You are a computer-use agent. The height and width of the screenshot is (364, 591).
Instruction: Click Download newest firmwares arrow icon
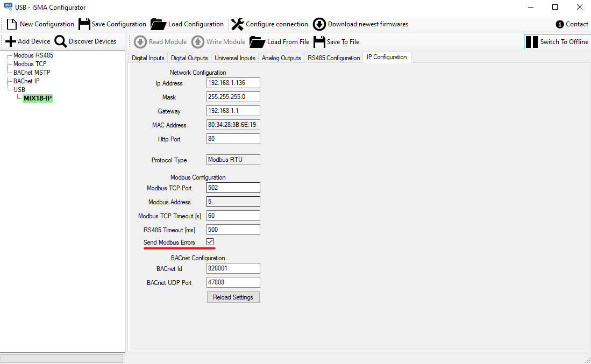click(319, 24)
